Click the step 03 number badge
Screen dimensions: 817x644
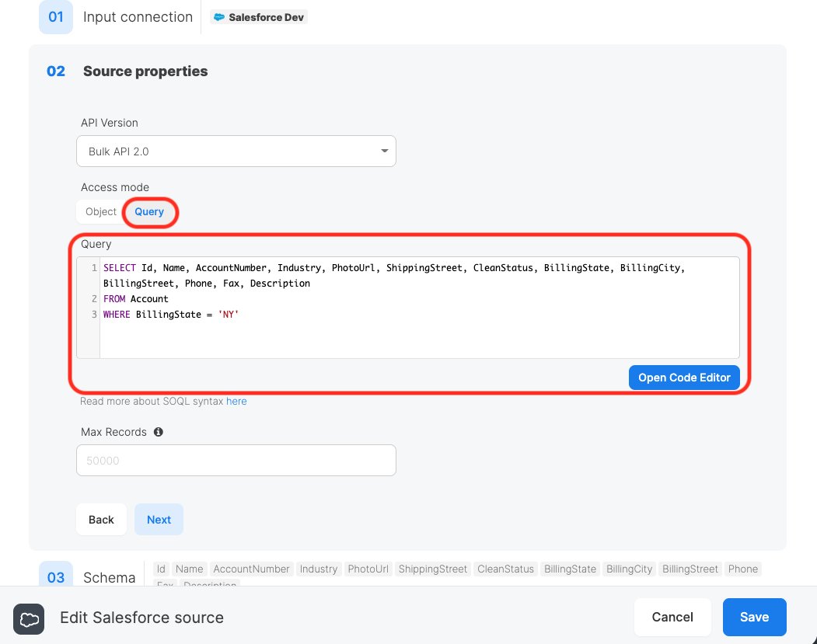pos(55,577)
